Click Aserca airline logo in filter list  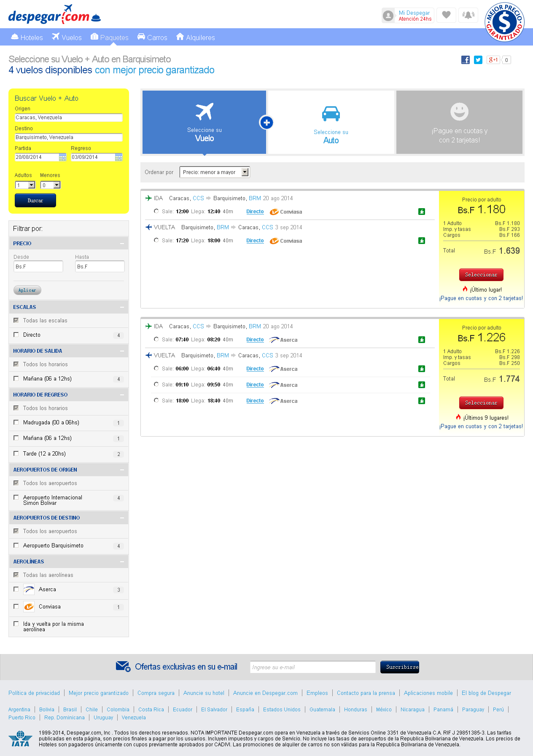[29, 590]
